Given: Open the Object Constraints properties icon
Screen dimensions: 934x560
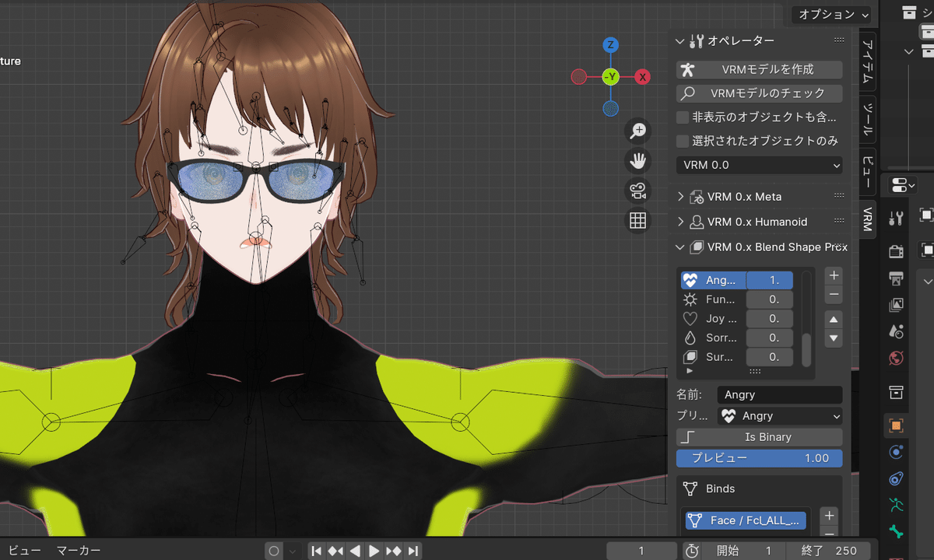Looking at the screenshot, I should coord(896,479).
